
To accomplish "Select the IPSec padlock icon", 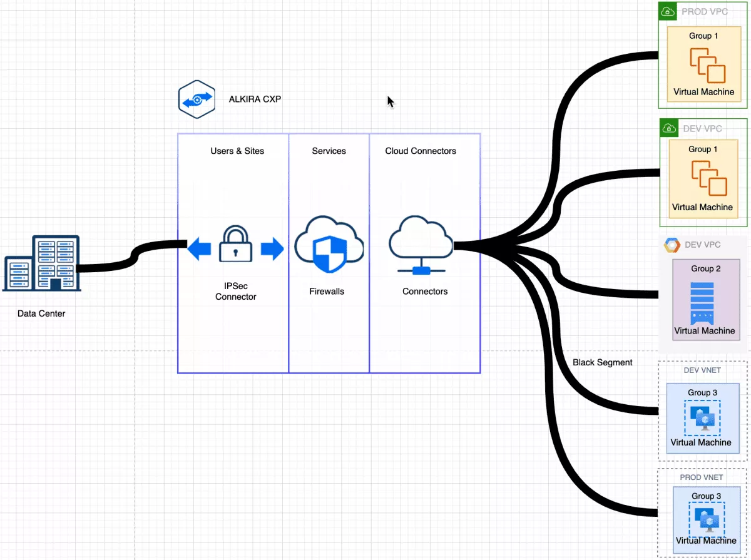I will [236, 245].
